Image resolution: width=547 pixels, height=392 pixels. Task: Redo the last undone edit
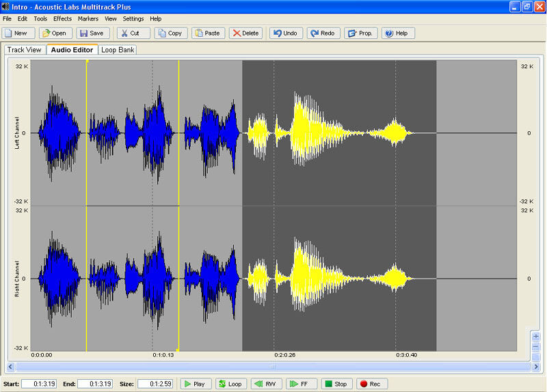[323, 33]
